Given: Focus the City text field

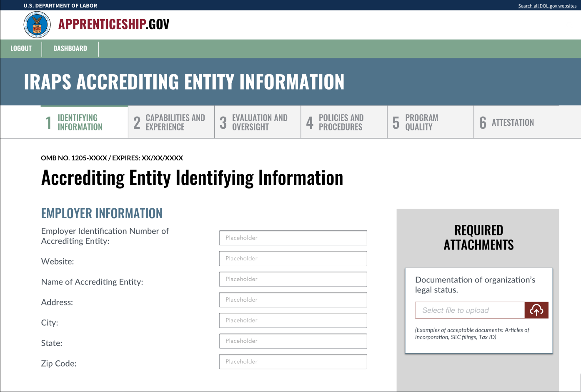Looking at the screenshot, I should point(293,320).
